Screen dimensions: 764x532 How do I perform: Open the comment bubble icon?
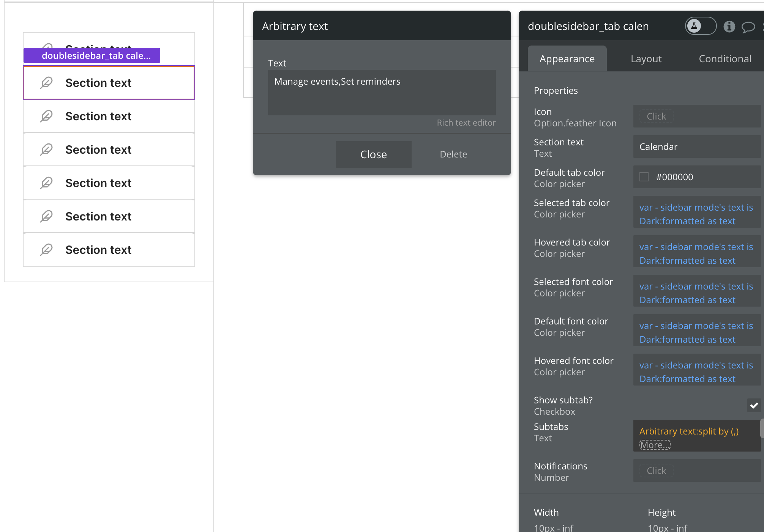(x=748, y=27)
